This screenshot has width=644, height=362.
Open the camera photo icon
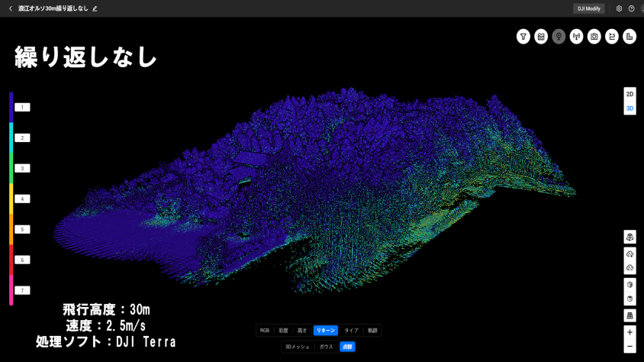point(594,37)
